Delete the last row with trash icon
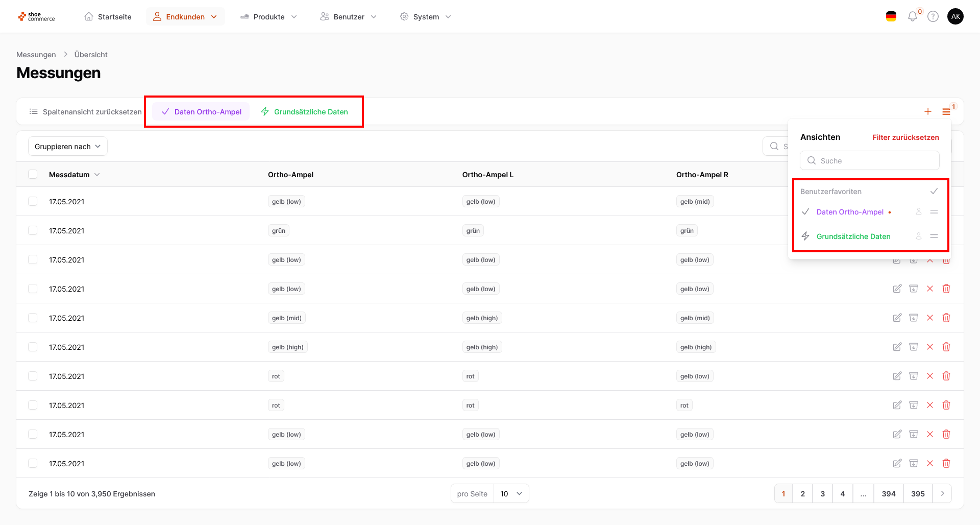 [946, 463]
